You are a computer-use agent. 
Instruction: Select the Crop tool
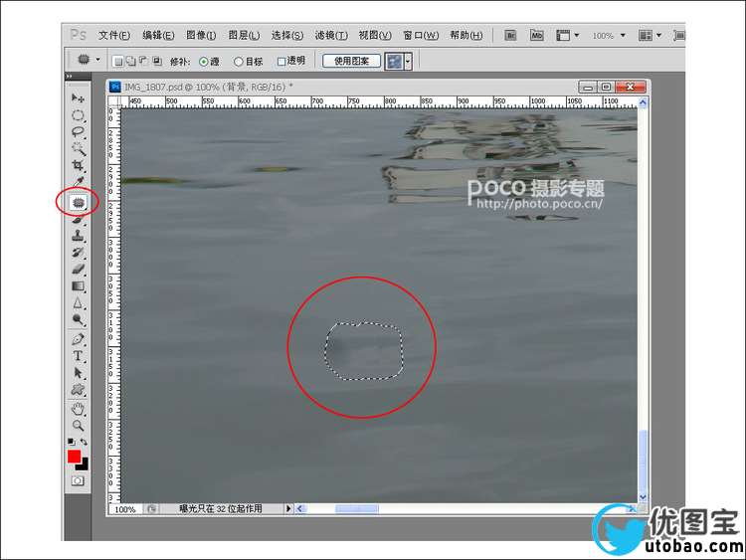point(78,165)
